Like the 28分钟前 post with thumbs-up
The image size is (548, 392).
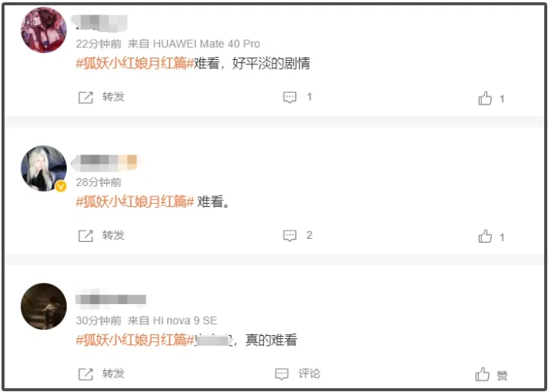point(485,237)
